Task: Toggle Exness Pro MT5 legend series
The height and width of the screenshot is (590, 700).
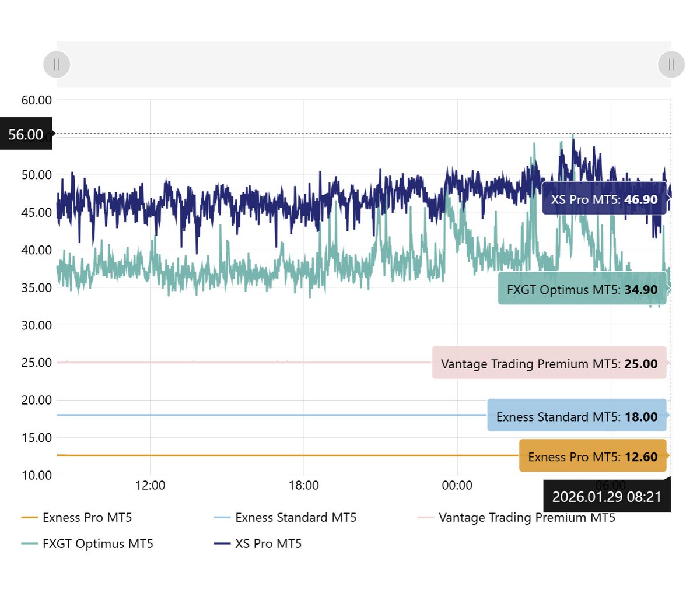Action: click(76, 517)
